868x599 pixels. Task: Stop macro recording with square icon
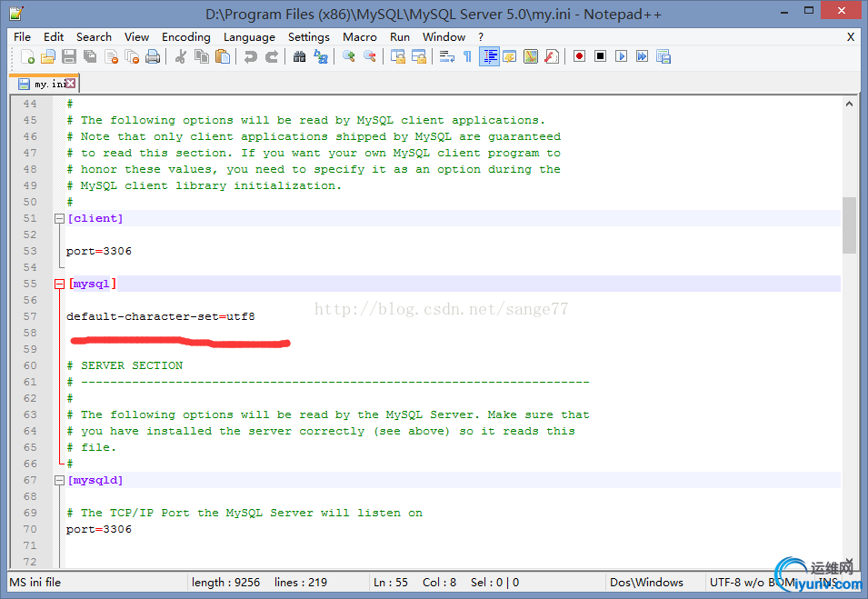coord(600,56)
